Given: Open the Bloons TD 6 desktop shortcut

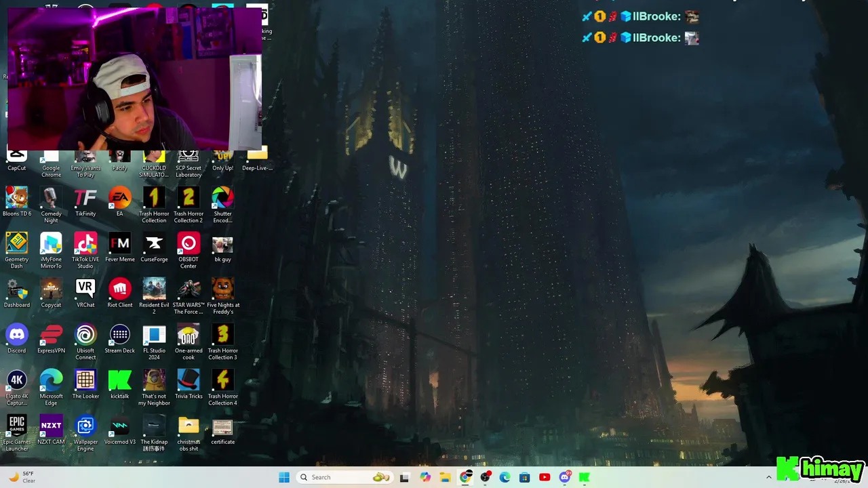Looking at the screenshot, I should [x=17, y=202].
